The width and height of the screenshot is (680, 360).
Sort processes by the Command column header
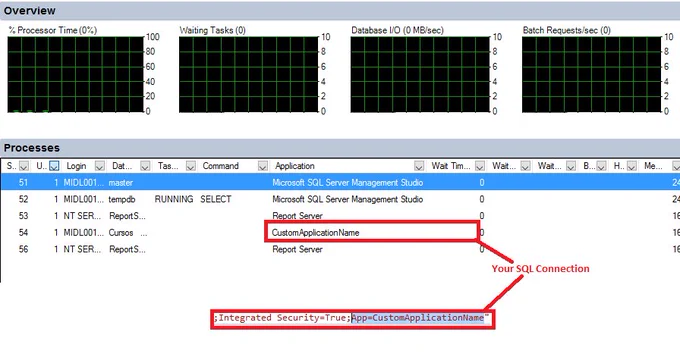click(220, 166)
